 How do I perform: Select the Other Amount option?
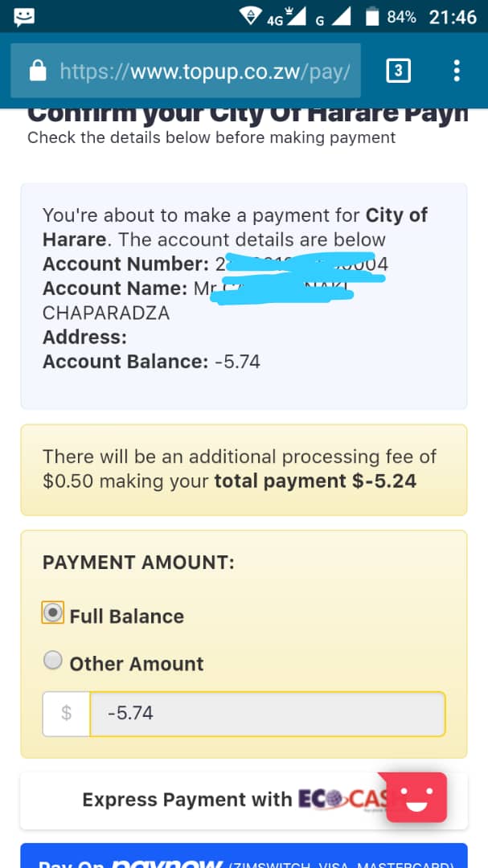[x=53, y=660]
